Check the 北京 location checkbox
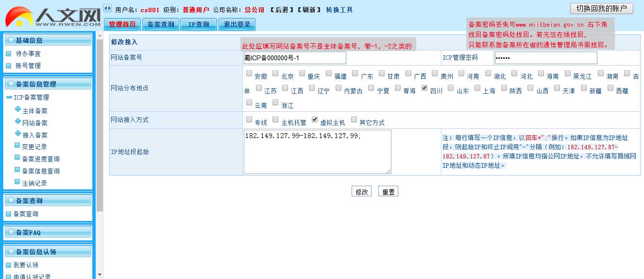Image resolution: width=644 pixels, height=279 pixels. pos(275,73)
